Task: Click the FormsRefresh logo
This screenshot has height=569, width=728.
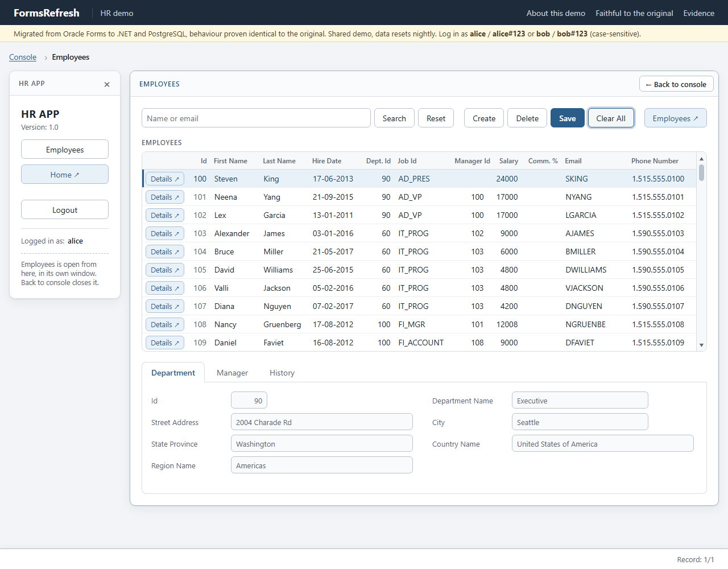Action: click(x=47, y=13)
